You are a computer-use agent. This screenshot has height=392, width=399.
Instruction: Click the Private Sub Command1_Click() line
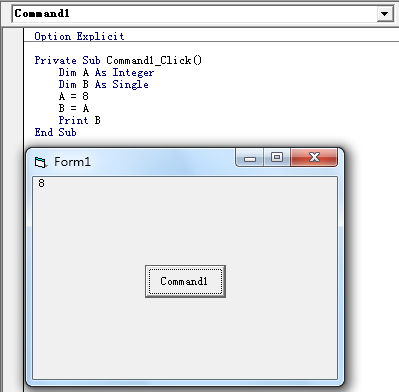[x=118, y=60]
